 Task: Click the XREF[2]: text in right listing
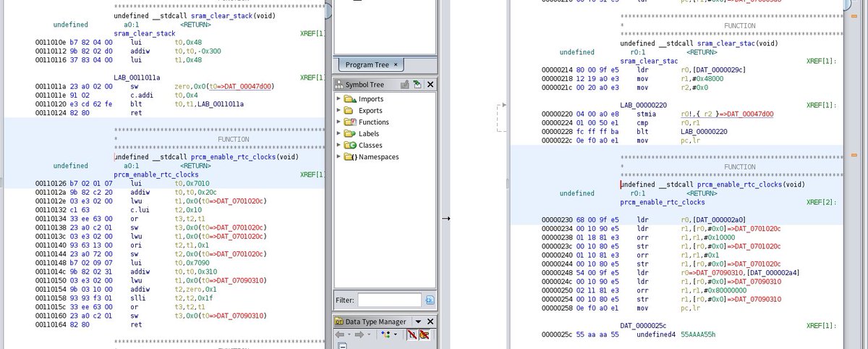point(822,202)
